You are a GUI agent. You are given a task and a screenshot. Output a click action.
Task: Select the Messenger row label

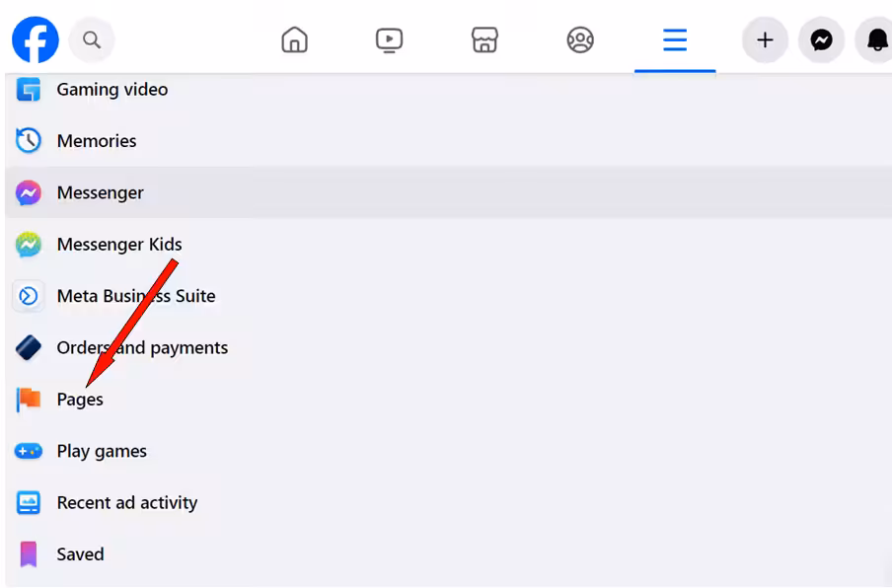pos(100,192)
